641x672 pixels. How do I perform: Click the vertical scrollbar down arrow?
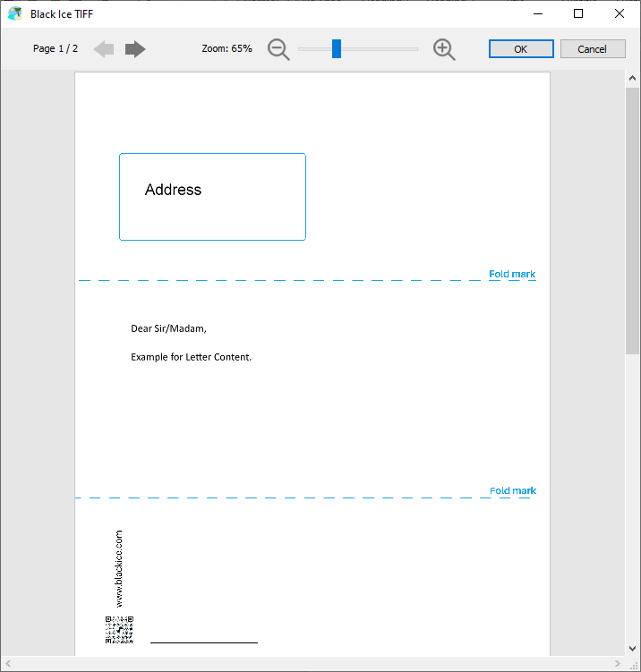tap(632, 648)
